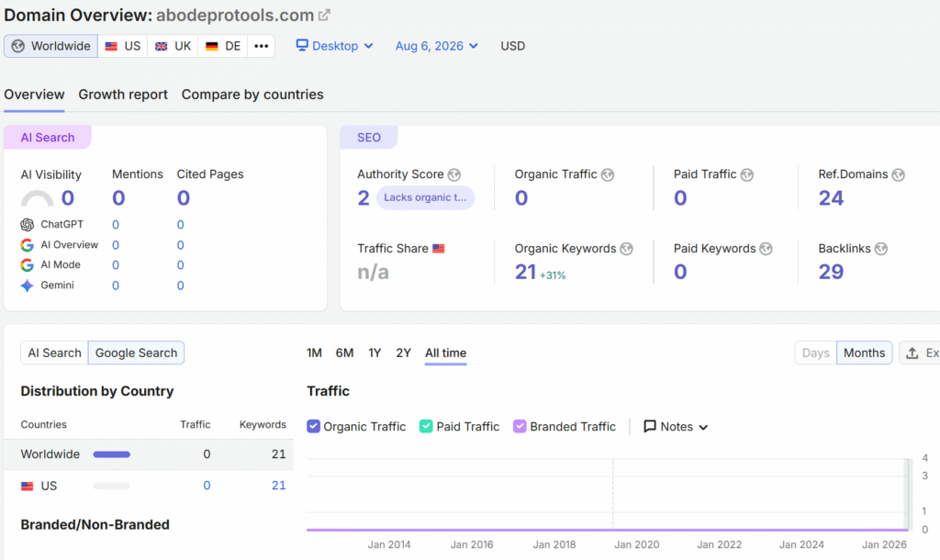Click the ChatGPT logo icon

coord(27,225)
